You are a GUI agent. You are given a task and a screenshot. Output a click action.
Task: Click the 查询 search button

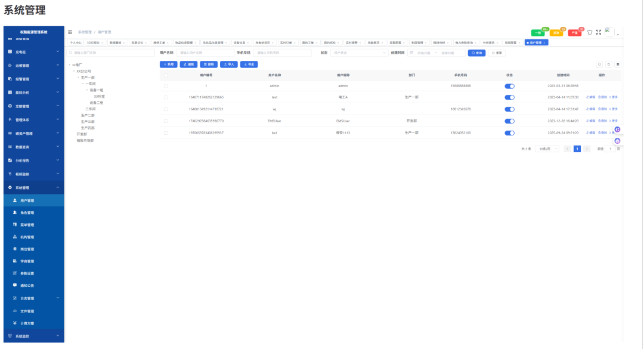476,53
